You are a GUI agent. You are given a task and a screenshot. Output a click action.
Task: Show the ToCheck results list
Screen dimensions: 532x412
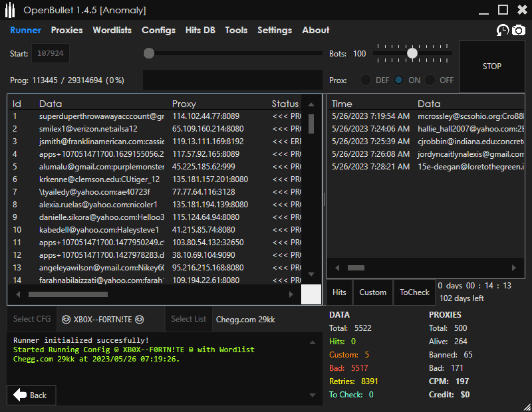[x=414, y=292]
